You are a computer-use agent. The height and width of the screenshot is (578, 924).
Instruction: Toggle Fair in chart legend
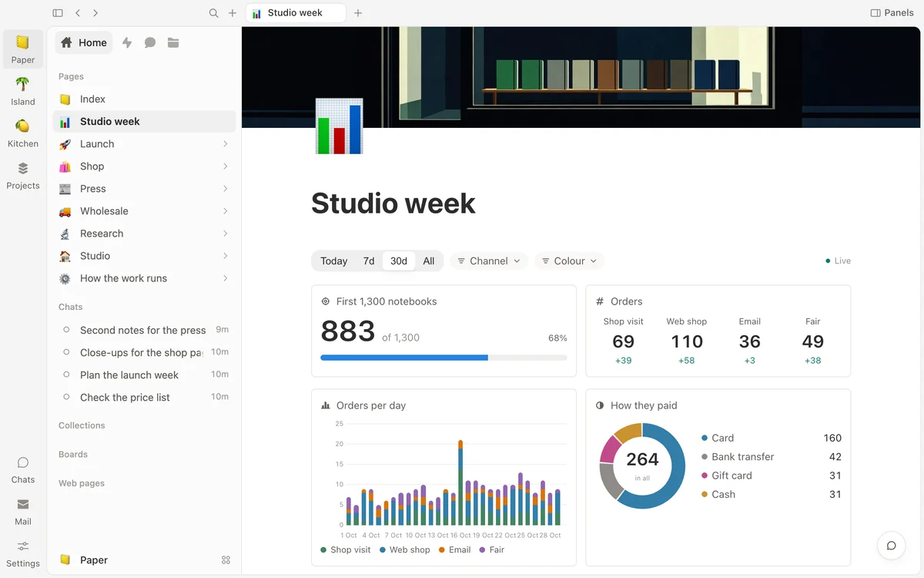click(491, 550)
